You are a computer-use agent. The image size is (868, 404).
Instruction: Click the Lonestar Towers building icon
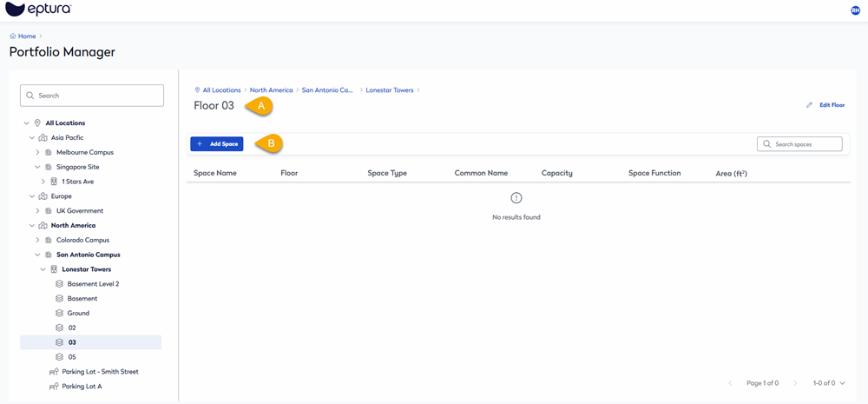pos(54,269)
